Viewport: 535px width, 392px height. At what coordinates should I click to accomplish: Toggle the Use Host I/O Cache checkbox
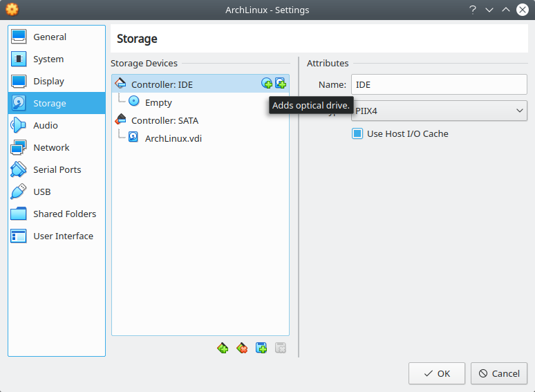(x=357, y=133)
